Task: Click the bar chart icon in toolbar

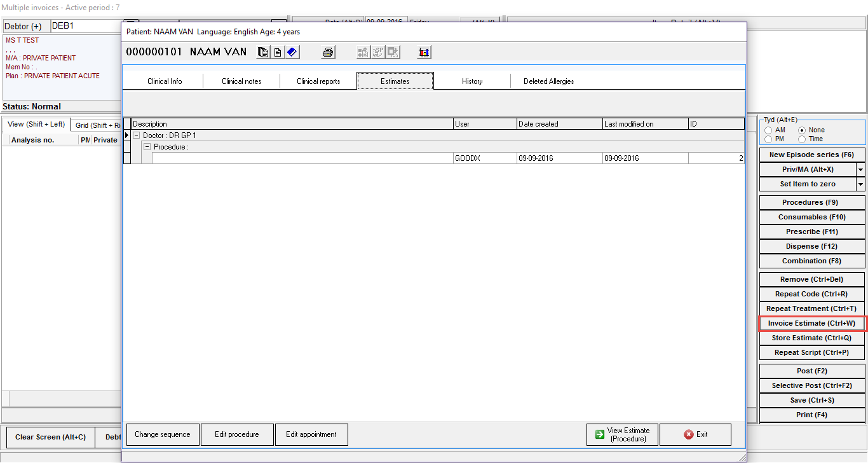Action: coord(424,52)
